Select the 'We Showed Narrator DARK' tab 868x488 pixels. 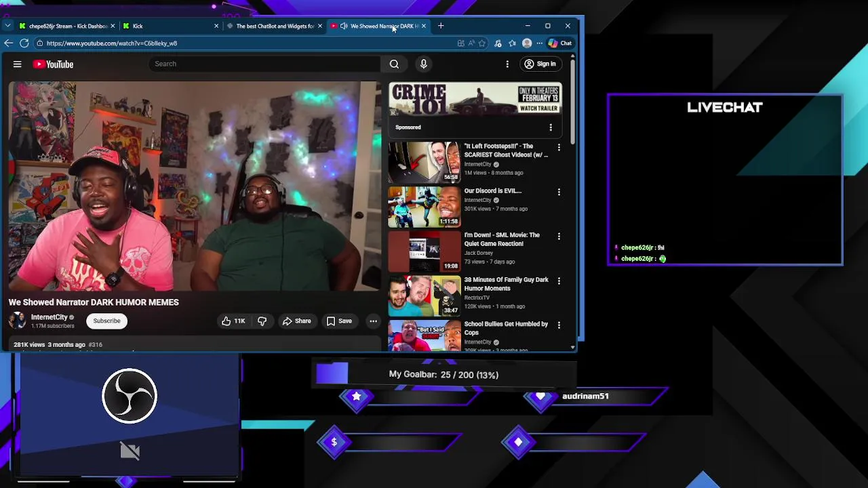[380, 26]
